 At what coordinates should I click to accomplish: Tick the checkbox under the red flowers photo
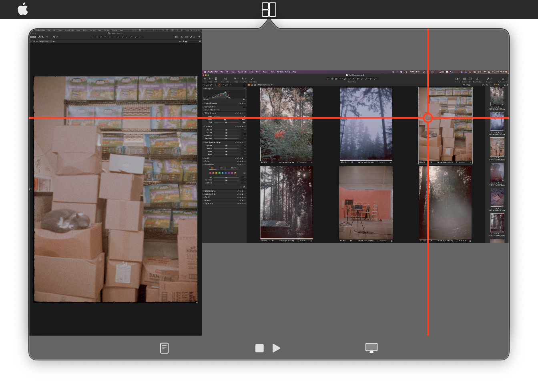pyautogui.click(x=299, y=162)
